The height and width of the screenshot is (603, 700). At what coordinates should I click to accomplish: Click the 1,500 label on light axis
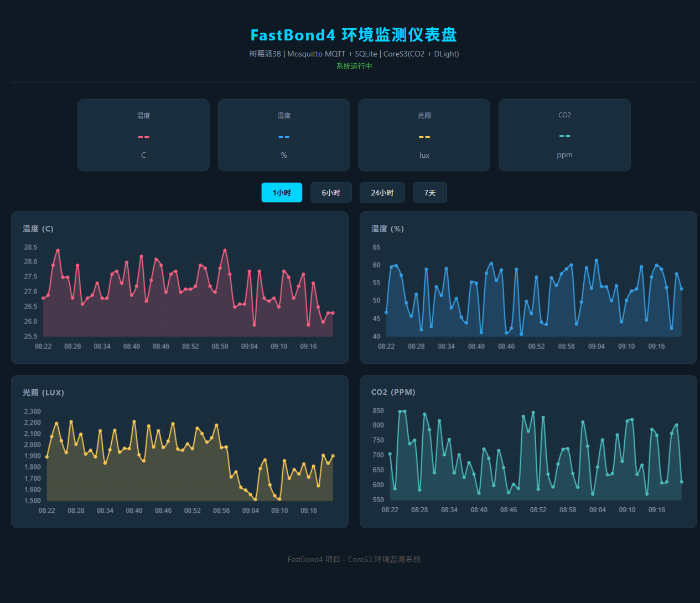(32, 501)
